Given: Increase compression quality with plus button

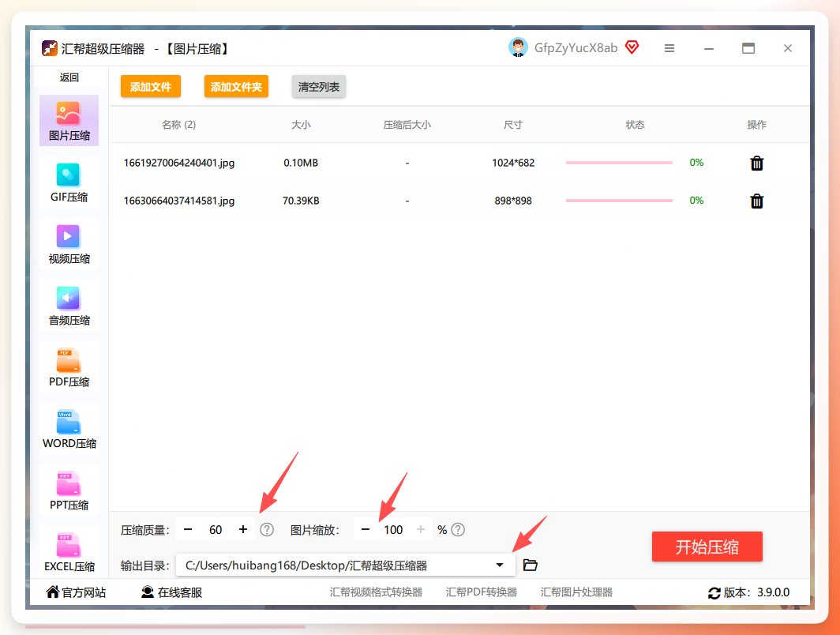Looking at the screenshot, I should tap(243, 529).
